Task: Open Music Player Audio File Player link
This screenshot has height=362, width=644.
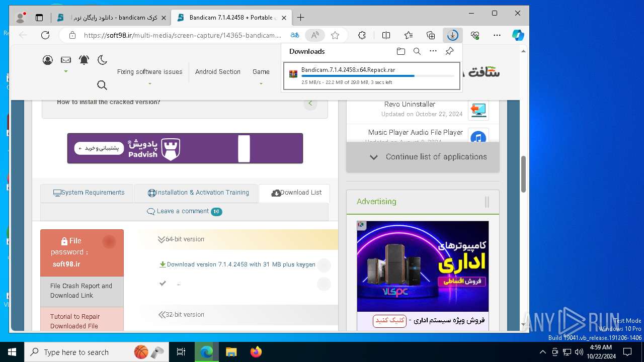Action: (415, 133)
